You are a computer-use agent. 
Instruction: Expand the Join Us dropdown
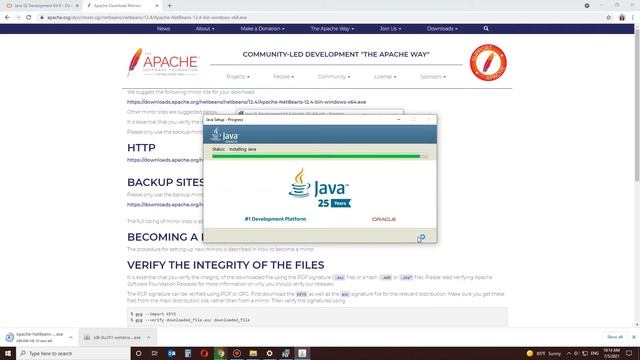(390, 29)
